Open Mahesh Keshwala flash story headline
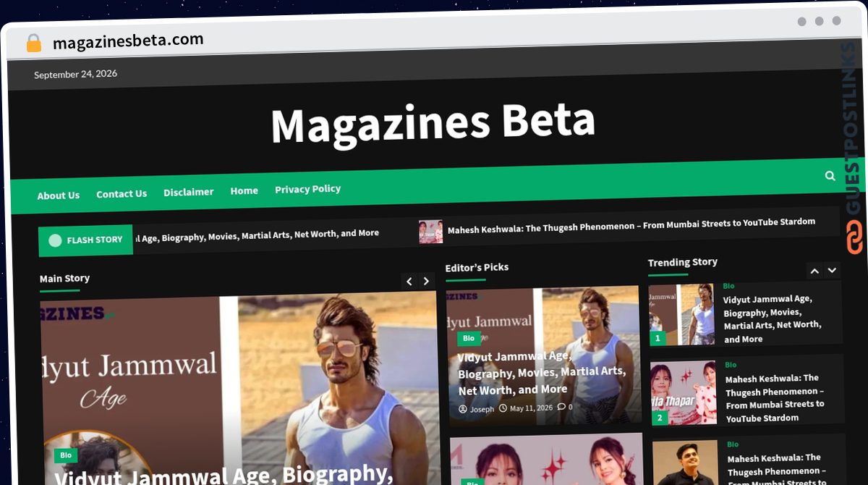Image resolution: width=868 pixels, height=485 pixels. pyautogui.click(x=631, y=224)
